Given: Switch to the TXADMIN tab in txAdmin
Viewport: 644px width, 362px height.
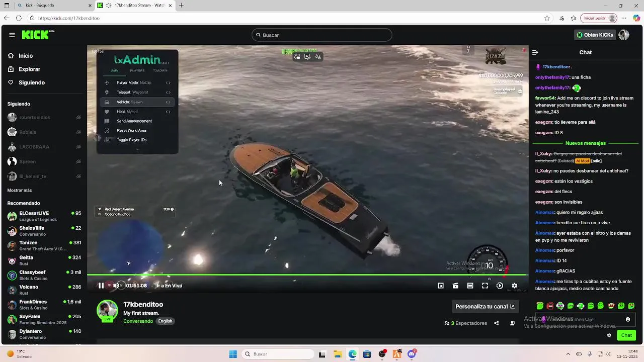Looking at the screenshot, I should [x=160, y=70].
